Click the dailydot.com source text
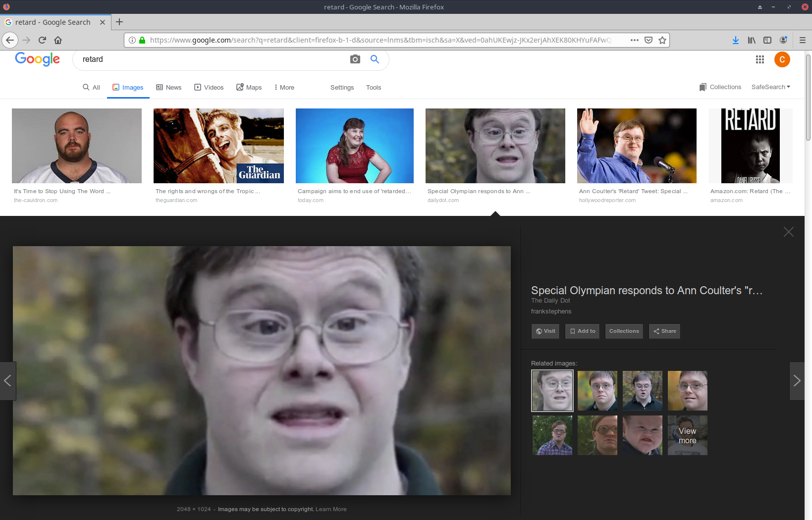Screen dimensions: 812x520 (x=443, y=201)
